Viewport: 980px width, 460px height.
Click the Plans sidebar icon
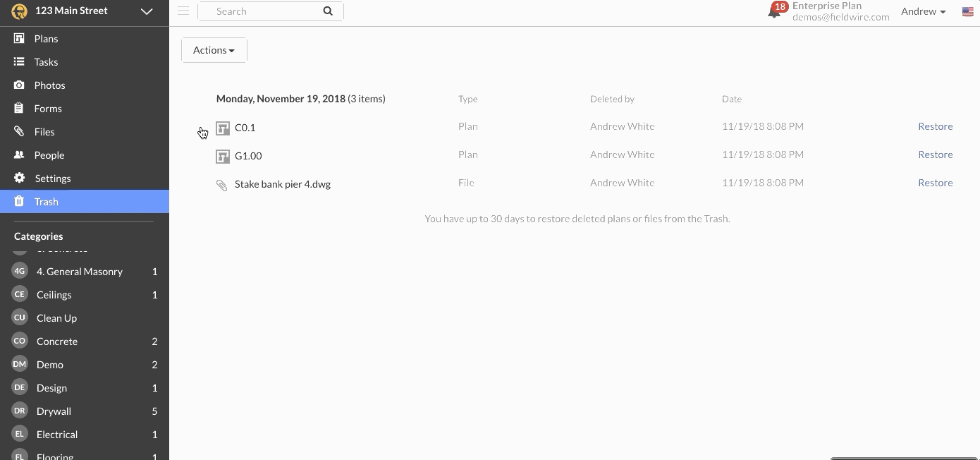tap(19, 38)
